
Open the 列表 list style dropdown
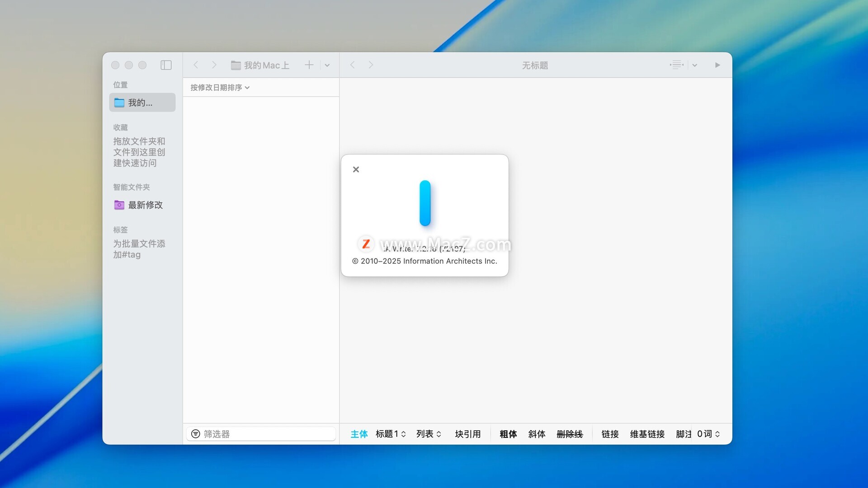click(429, 434)
